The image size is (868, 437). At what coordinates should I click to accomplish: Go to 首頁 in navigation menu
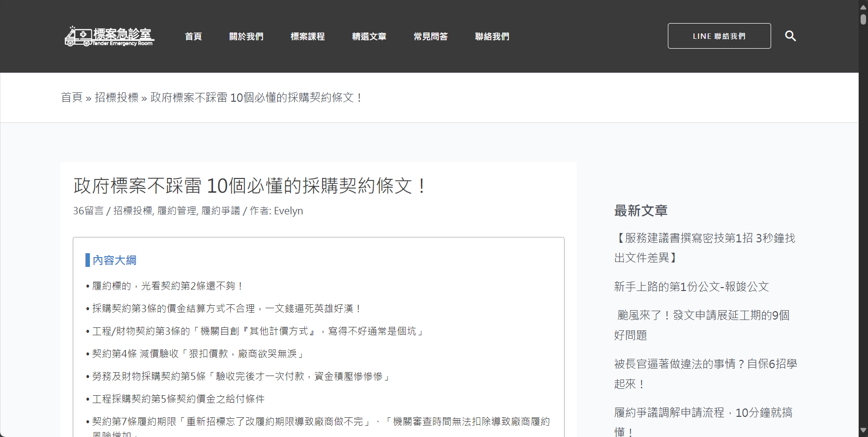click(x=193, y=36)
